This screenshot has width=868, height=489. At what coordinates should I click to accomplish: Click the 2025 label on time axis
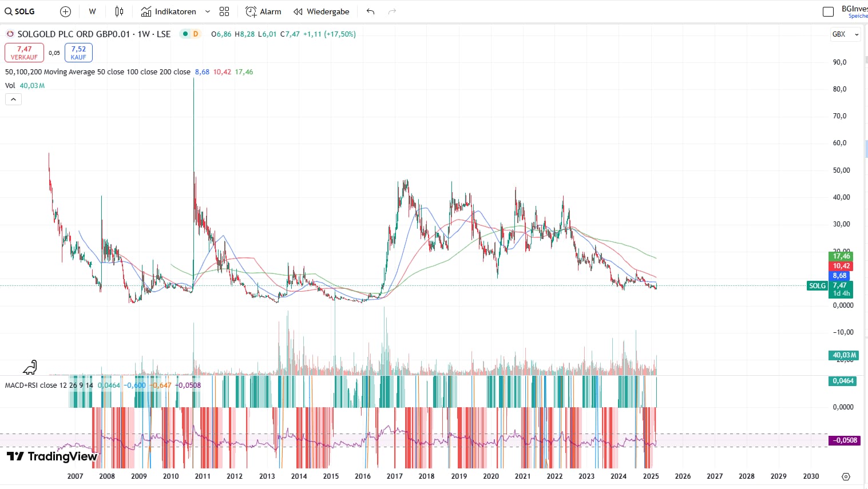(651, 476)
